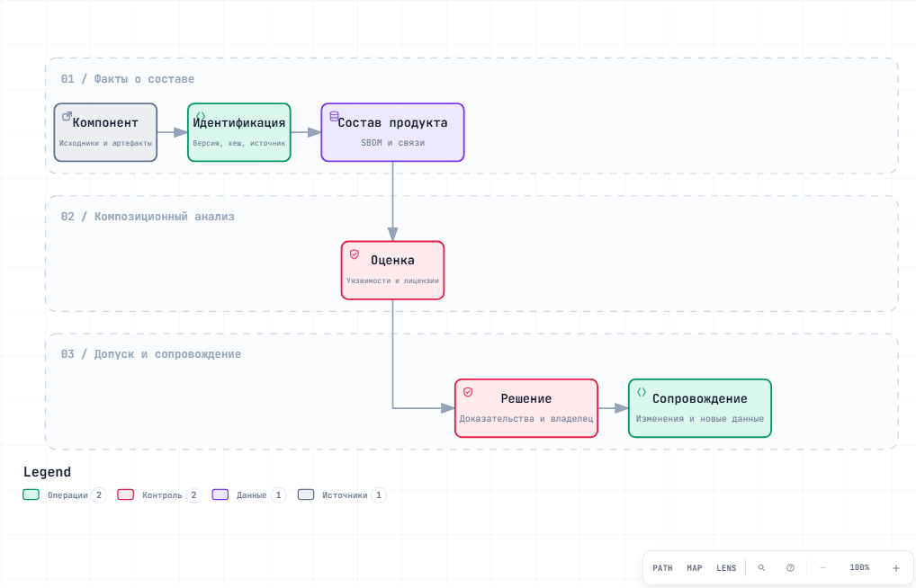Switch to PATH mode
This screenshot has height=588, width=916.
pyautogui.click(x=662, y=567)
